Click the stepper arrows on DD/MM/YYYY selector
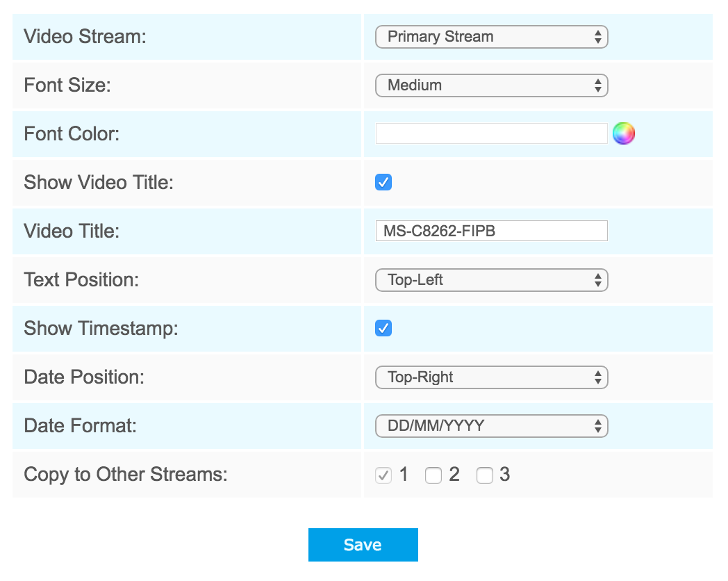Image resolution: width=728 pixels, height=581 pixels. tap(599, 425)
